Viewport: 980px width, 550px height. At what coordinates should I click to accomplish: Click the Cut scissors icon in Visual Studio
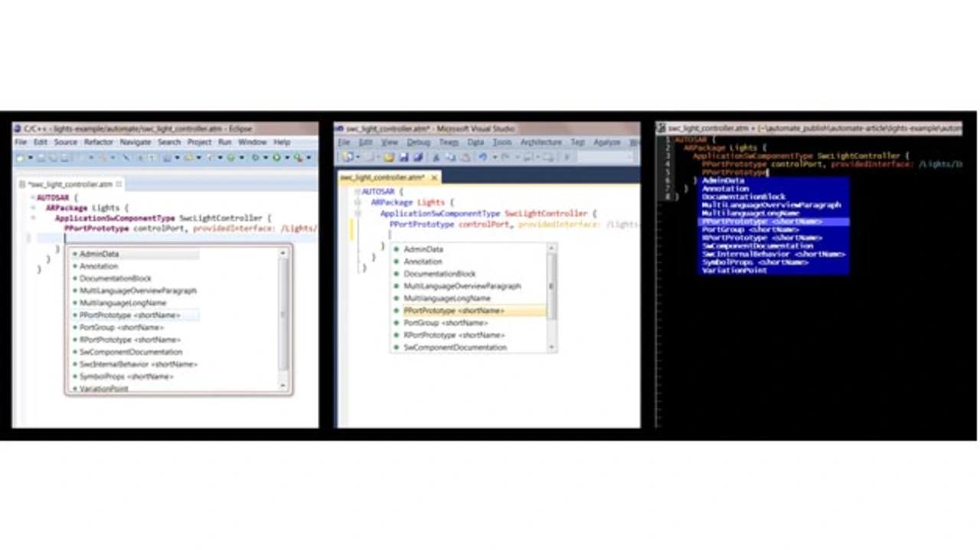pyautogui.click(x=436, y=158)
